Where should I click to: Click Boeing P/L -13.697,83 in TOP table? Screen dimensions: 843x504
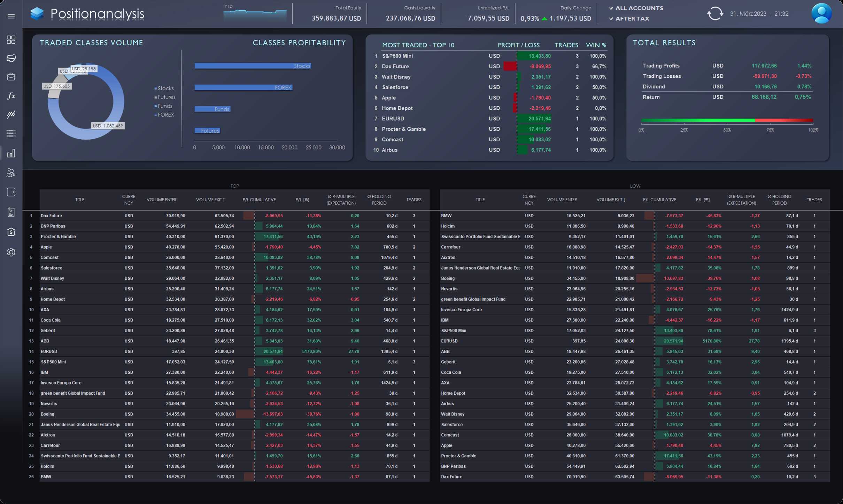[x=272, y=414]
